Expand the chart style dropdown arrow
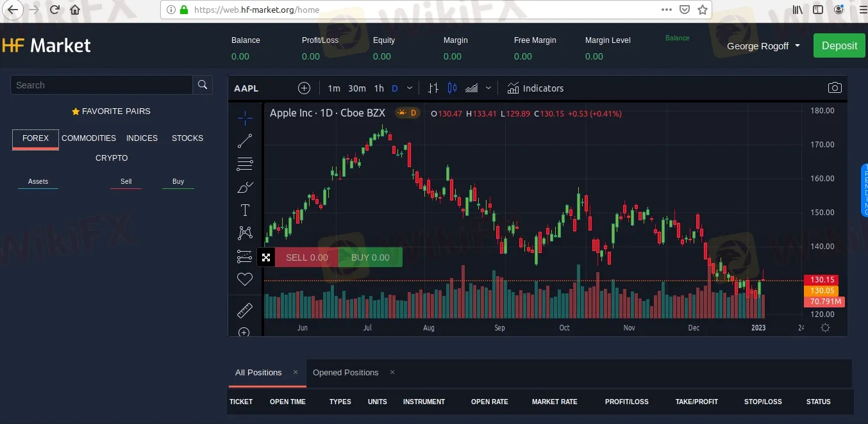This screenshot has width=868, height=424. point(488,88)
